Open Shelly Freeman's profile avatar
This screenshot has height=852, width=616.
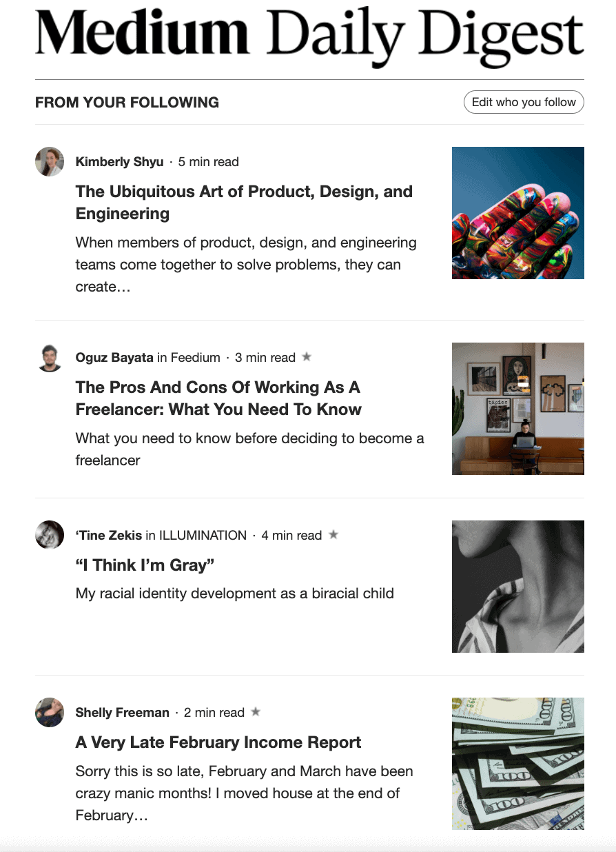click(x=50, y=712)
